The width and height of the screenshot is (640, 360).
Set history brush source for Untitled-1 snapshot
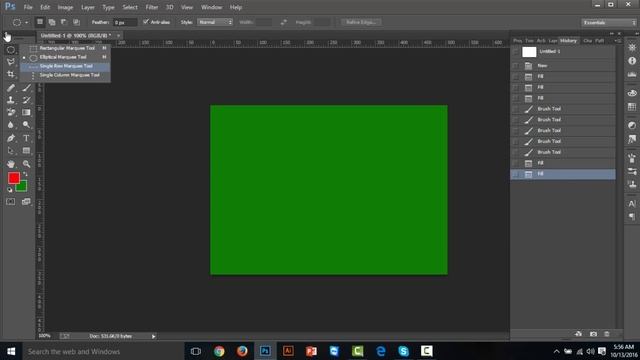[x=516, y=52]
